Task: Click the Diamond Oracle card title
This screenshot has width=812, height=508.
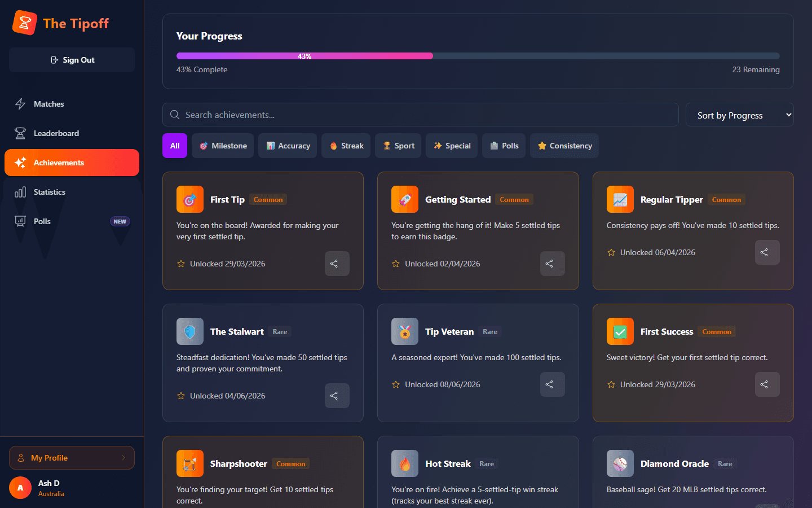Action: (x=674, y=463)
